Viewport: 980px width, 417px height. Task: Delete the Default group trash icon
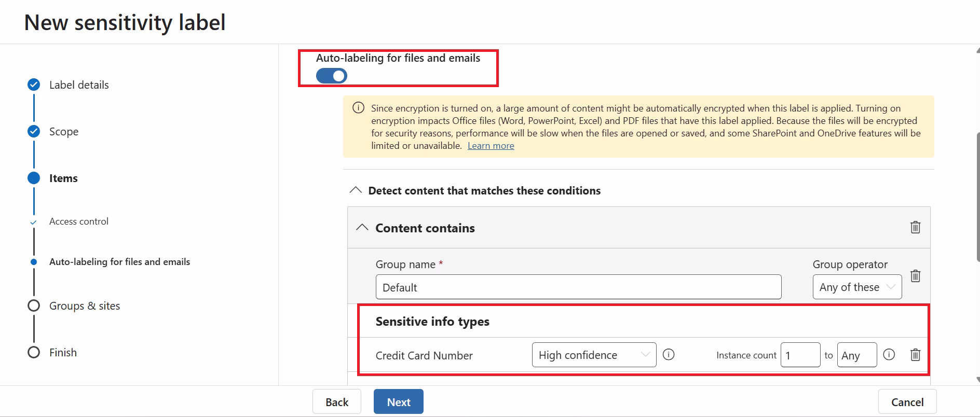915,276
